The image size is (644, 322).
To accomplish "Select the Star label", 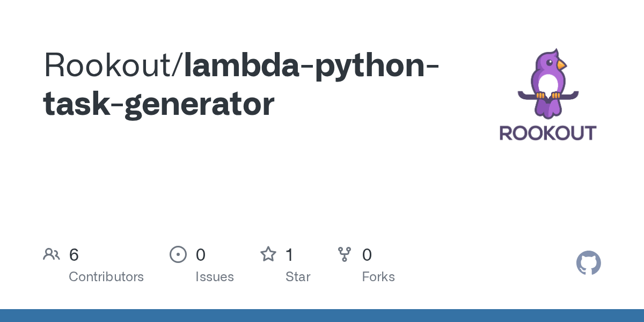I will pos(298,277).
